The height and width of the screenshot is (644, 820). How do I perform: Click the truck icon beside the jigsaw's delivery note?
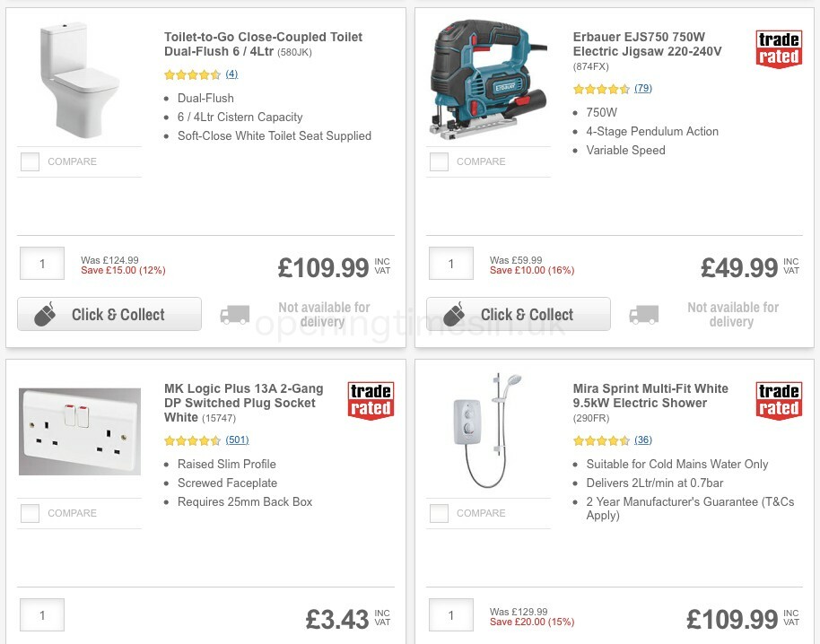click(x=644, y=314)
